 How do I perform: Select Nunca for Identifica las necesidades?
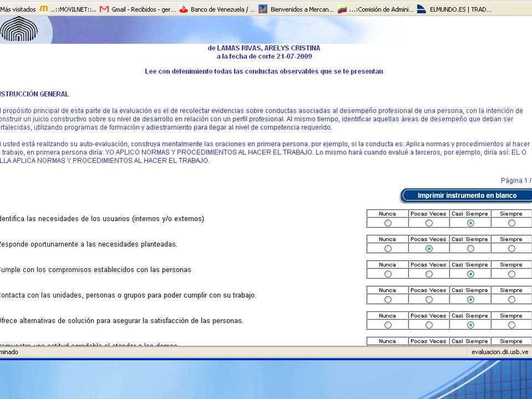388,223
